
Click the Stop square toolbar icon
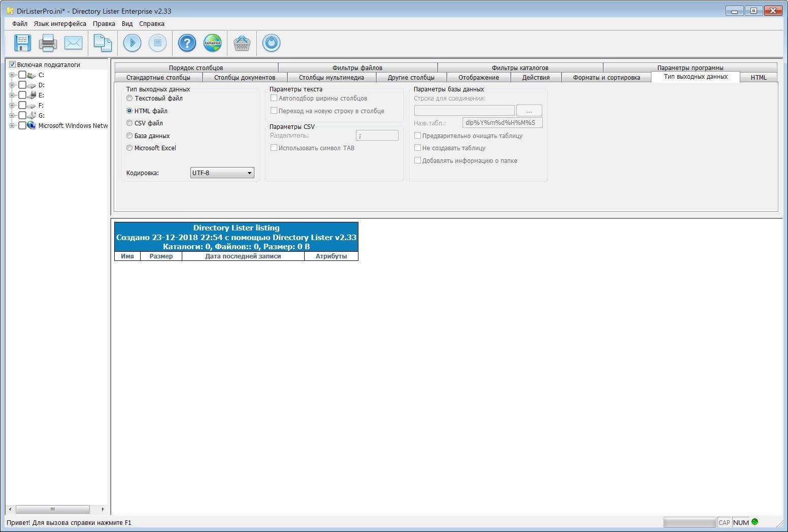coord(157,43)
